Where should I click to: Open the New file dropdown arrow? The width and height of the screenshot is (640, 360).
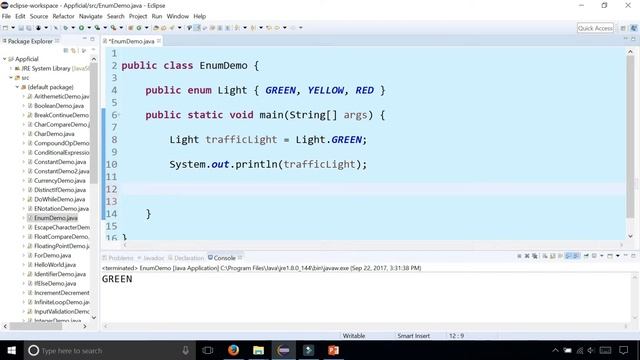(13, 28)
